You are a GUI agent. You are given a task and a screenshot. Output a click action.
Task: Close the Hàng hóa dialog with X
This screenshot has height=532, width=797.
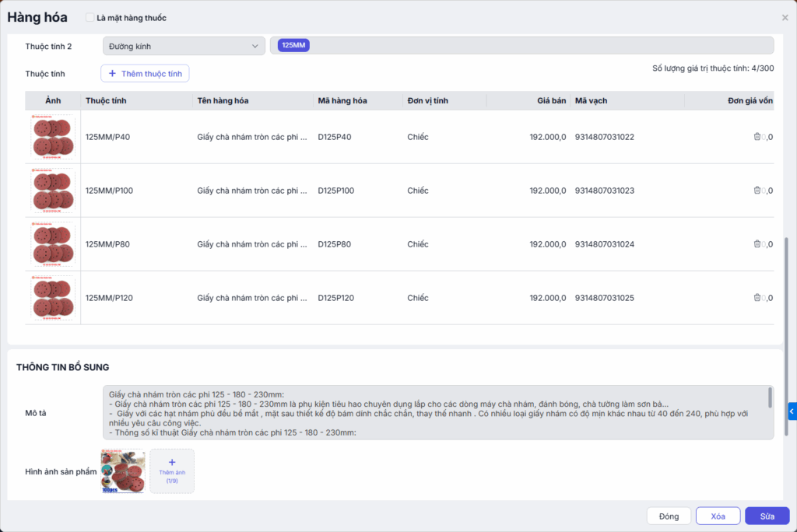[x=785, y=17]
